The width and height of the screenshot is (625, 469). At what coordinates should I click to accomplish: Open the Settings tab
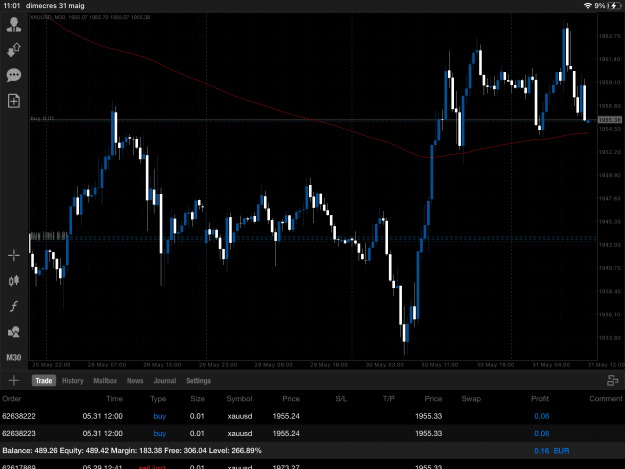point(198,381)
